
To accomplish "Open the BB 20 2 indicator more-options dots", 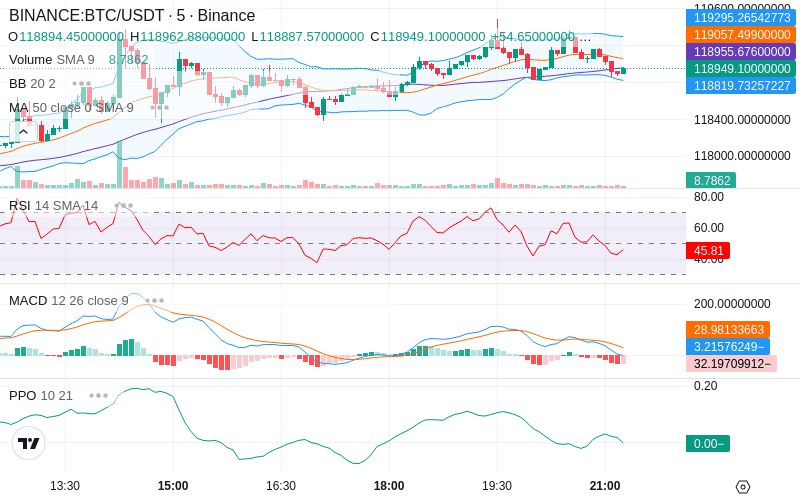I will coord(82,83).
